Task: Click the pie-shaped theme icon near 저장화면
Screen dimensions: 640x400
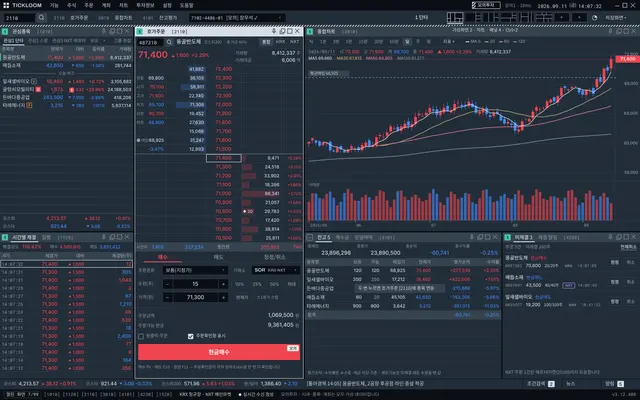Action: [594, 18]
